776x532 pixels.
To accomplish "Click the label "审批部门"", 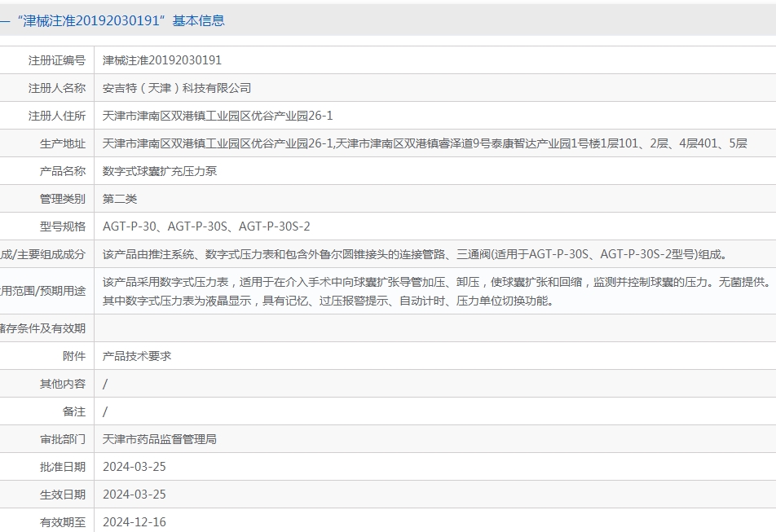I will click(63, 439).
